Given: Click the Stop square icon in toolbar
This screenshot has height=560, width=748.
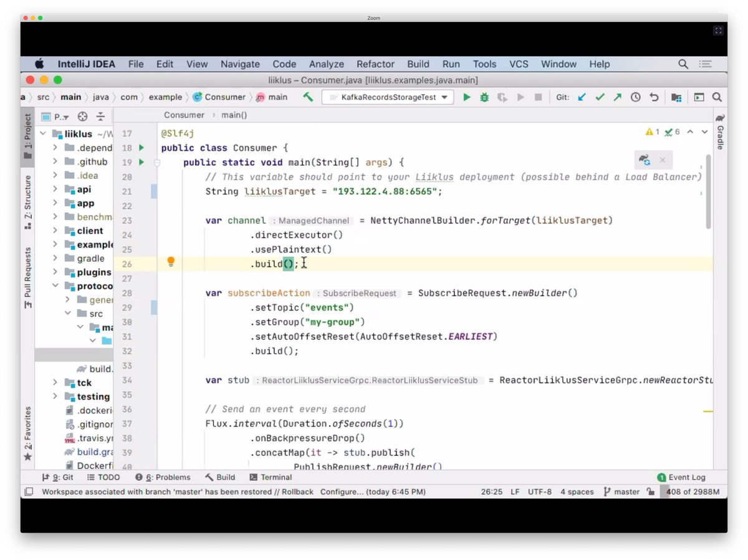Looking at the screenshot, I should tap(538, 97).
